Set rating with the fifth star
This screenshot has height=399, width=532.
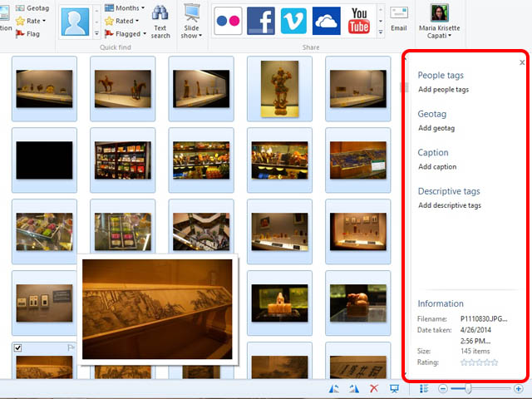point(495,362)
